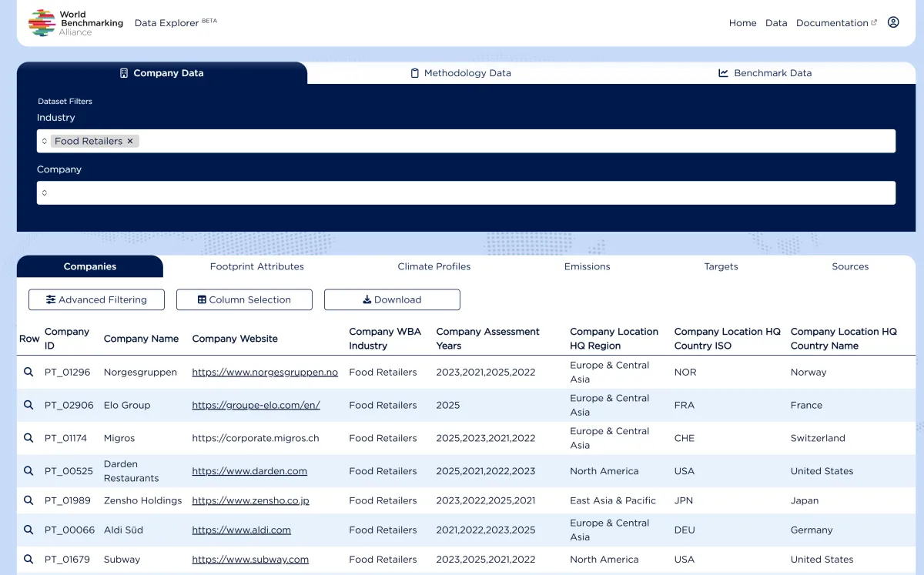Remove the Food Retailers filter tag
The width and height of the screenshot is (924, 575).
130,141
